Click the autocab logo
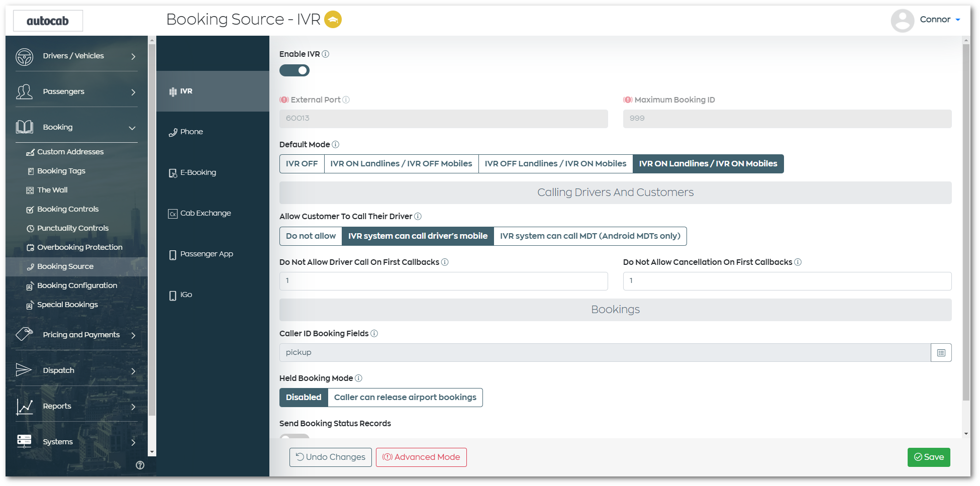 point(48,21)
